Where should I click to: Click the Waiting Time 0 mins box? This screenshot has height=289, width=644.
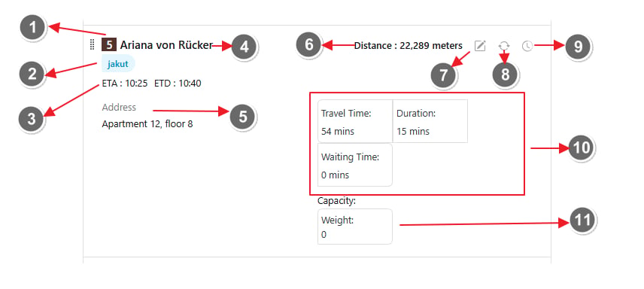coord(355,165)
